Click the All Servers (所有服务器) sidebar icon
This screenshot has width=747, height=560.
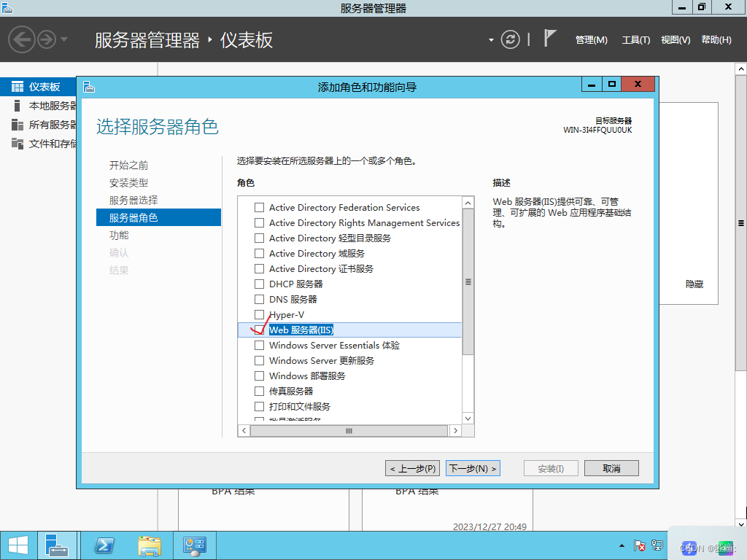tap(18, 125)
